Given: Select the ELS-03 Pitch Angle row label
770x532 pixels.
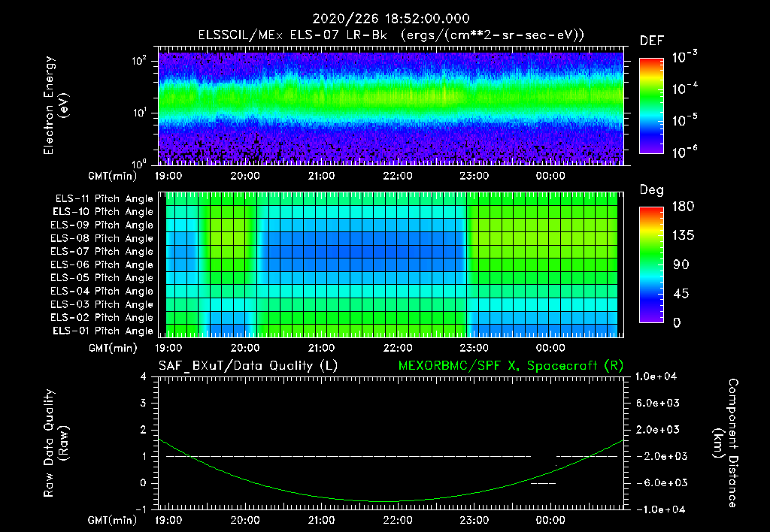Looking at the screenshot, I should (102, 304).
